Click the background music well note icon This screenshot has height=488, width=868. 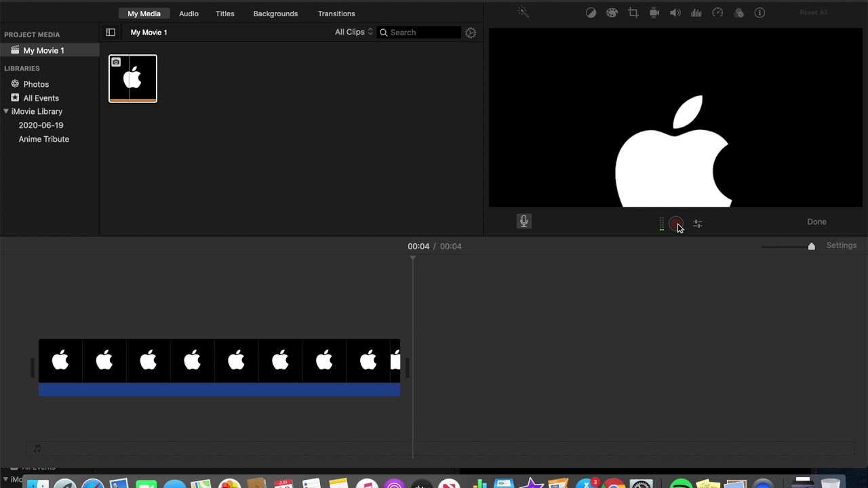pyautogui.click(x=37, y=448)
